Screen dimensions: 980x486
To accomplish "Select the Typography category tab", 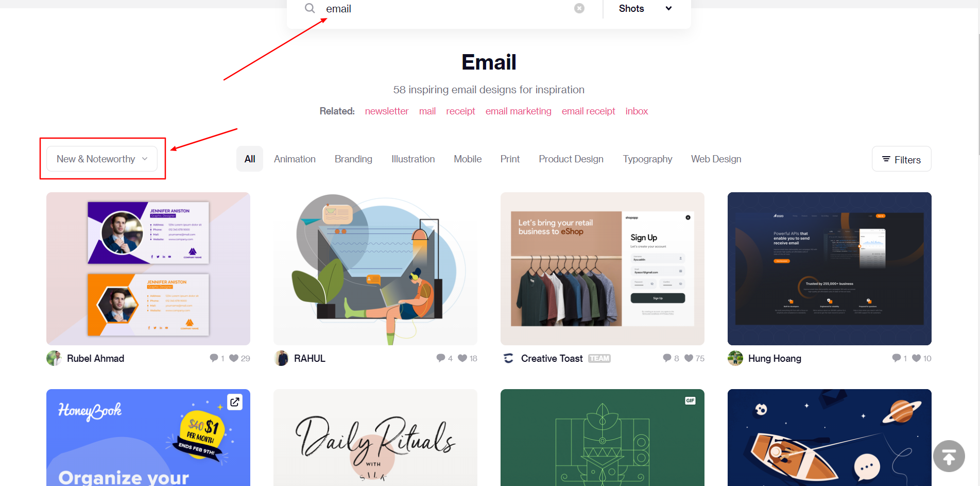I will pos(647,159).
